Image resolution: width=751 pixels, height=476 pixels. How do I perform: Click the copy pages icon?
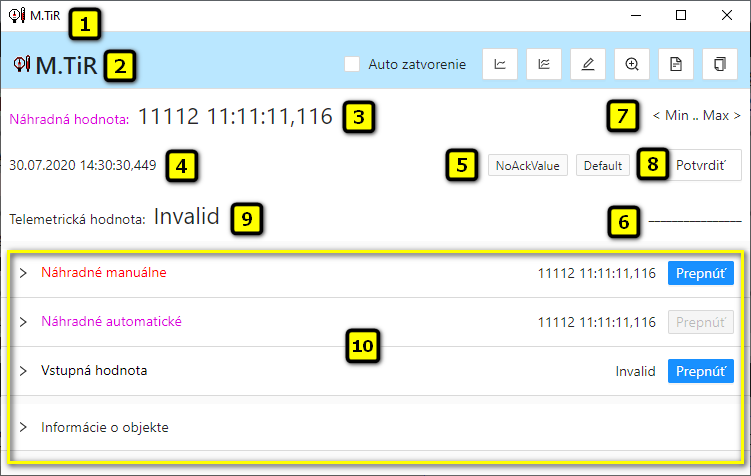click(720, 64)
